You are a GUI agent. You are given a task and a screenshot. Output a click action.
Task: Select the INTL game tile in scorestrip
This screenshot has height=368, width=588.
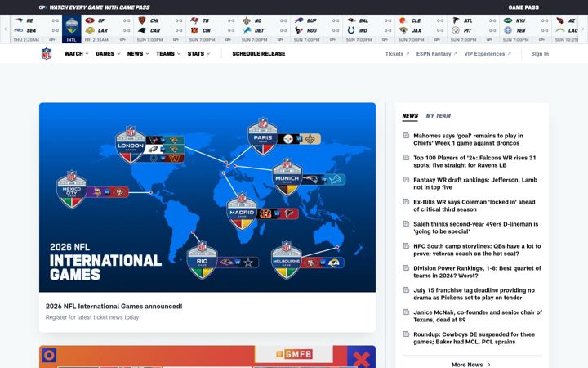71,29
